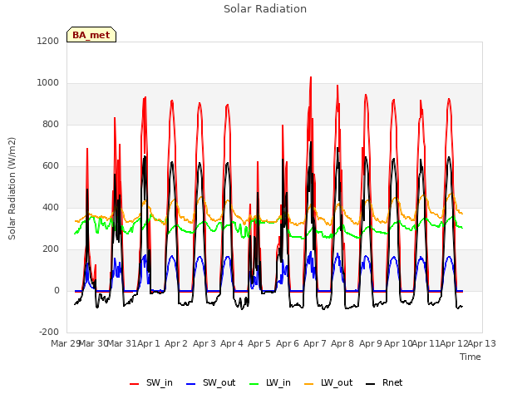The width and height of the screenshot is (532, 399).
Task: Click the -200 y-axis tick label
Action: 49,332
